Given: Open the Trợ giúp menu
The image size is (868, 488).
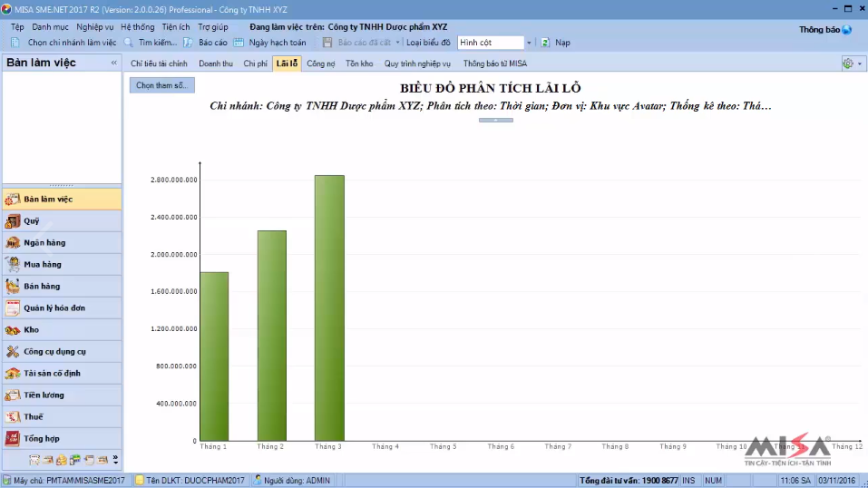Looking at the screenshot, I should 213,27.
